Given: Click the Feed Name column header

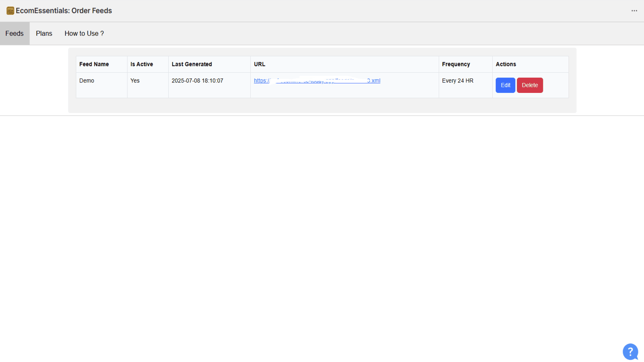Looking at the screenshot, I should click(94, 64).
